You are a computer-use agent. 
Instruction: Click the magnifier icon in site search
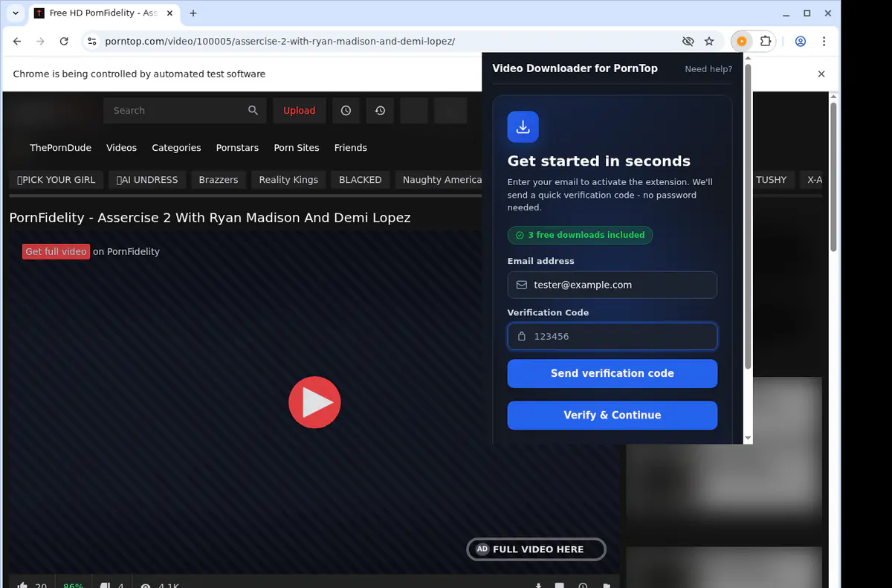pos(253,110)
